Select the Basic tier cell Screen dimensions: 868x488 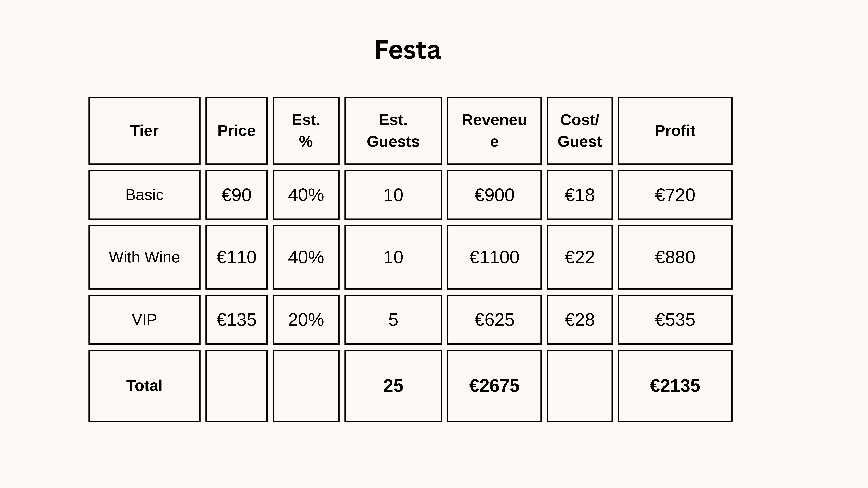[x=144, y=195]
